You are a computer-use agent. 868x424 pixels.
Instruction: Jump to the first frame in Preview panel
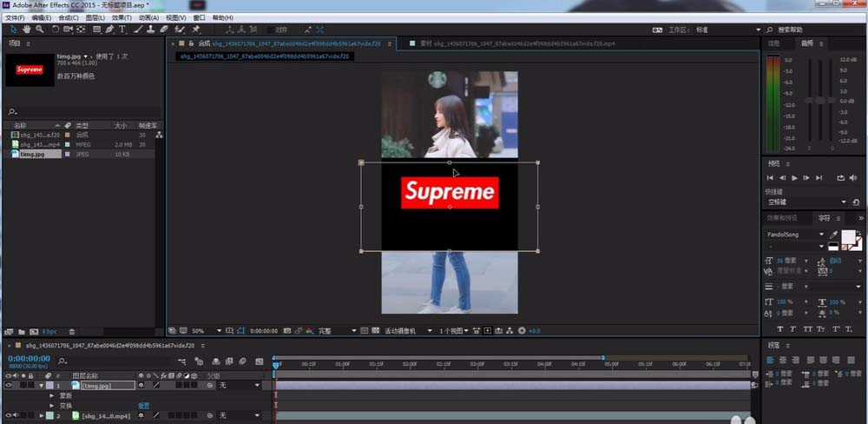pyautogui.click(x=770, y=178)
